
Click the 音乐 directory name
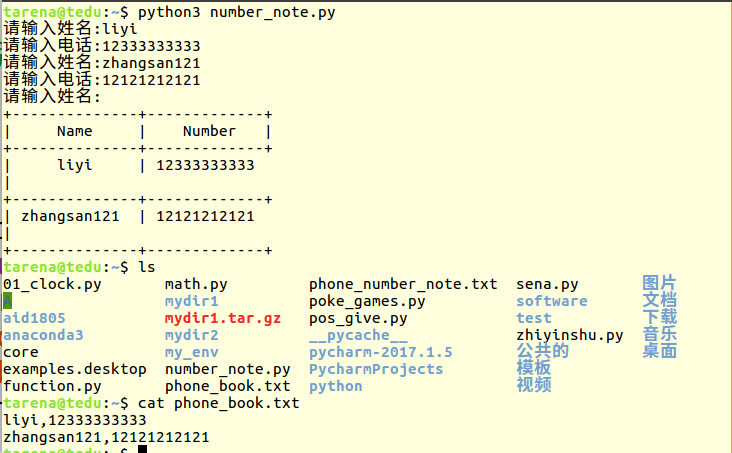(659, 334)
